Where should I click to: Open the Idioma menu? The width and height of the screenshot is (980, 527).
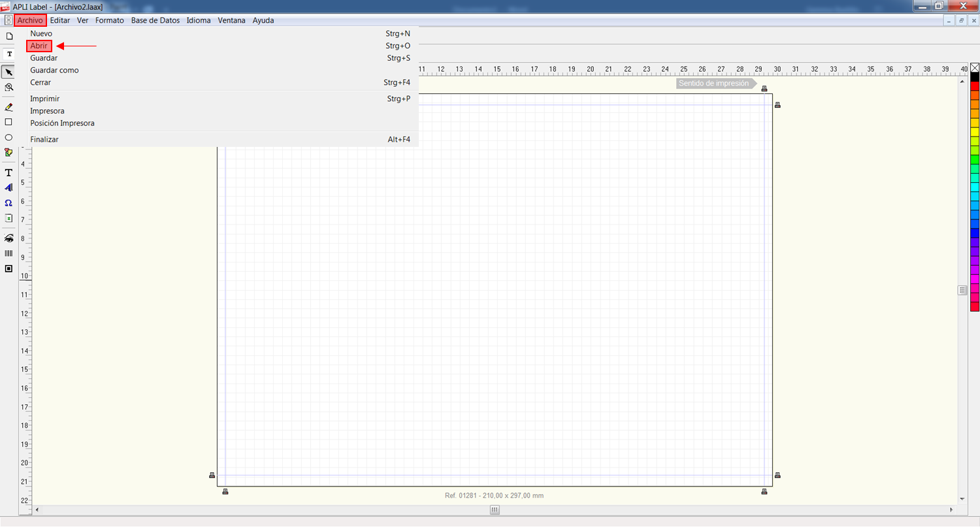(199, 20)
